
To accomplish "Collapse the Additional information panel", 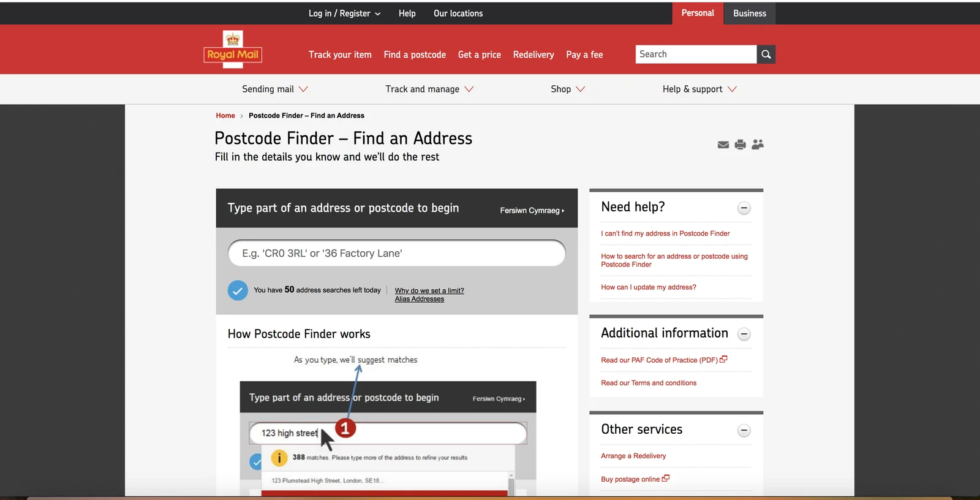I will (x=744, y=334).
